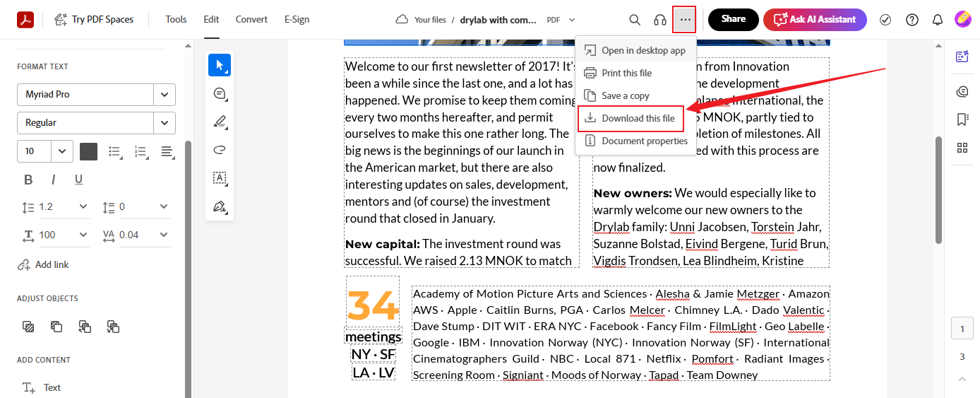Screen dimensions: 980x398
Task: Open the Your files breadcrumb link
Action: 430,20
